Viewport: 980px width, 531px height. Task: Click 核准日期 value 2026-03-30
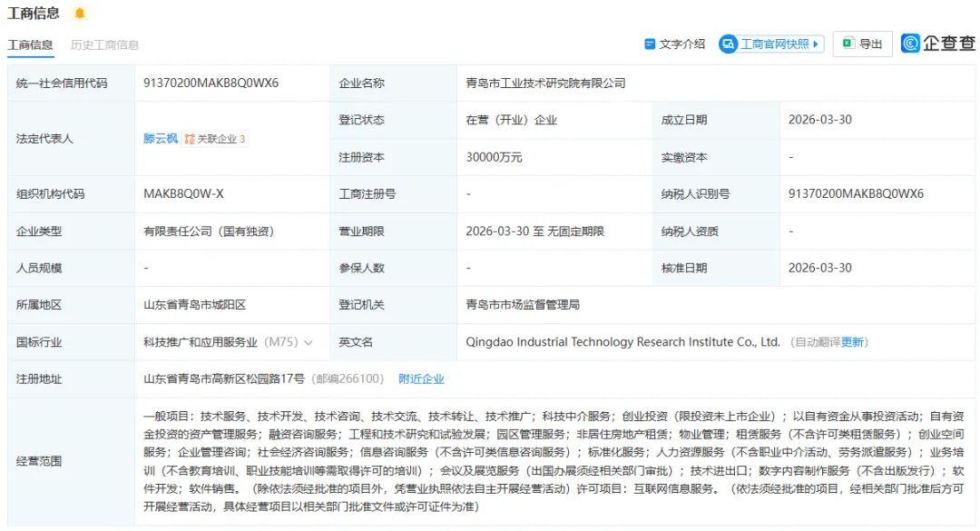819,268
